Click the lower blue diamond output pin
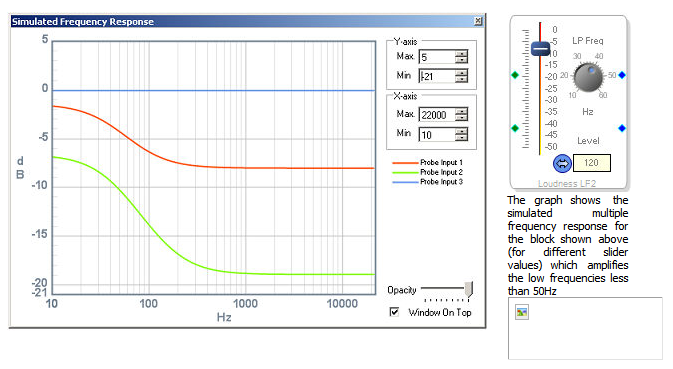 [x=622, y=128]
